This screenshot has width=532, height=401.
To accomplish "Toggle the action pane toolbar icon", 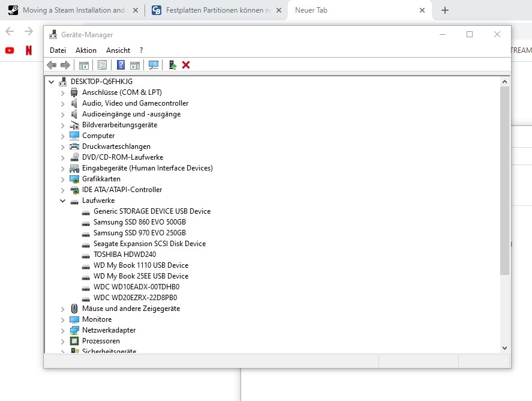I will tap(135, 65).
